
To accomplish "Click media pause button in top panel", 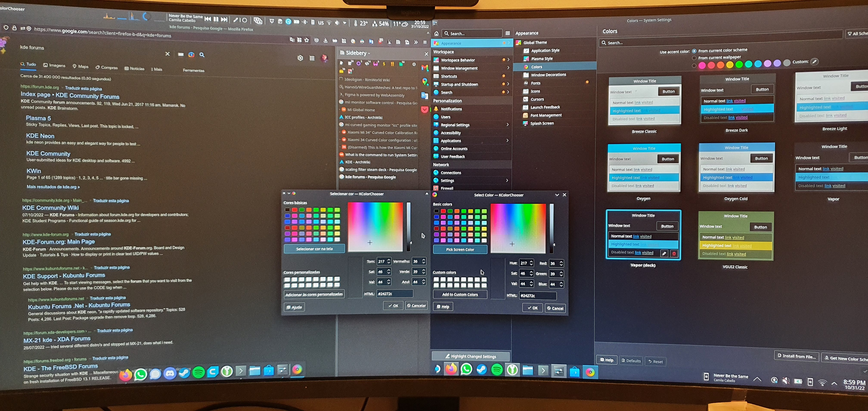I will [x=216, y=19].
